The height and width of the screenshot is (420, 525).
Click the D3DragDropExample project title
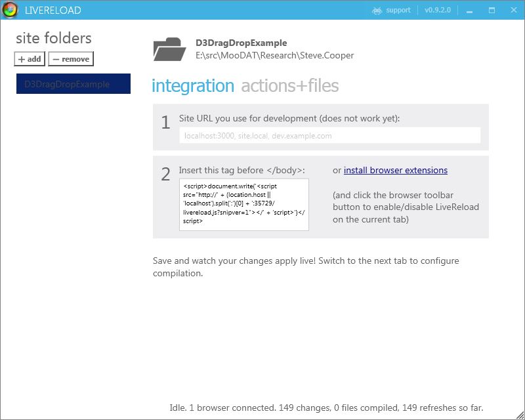click(x=241, y=43)
